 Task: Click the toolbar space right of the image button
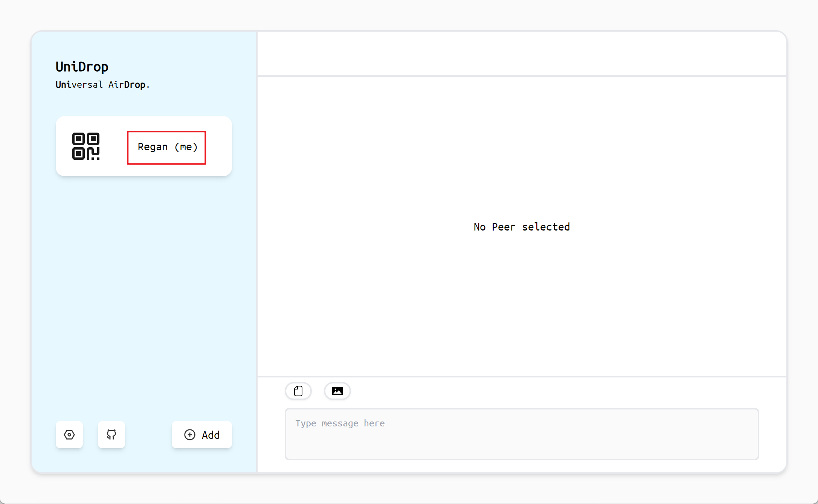click(x=527, y=391)
